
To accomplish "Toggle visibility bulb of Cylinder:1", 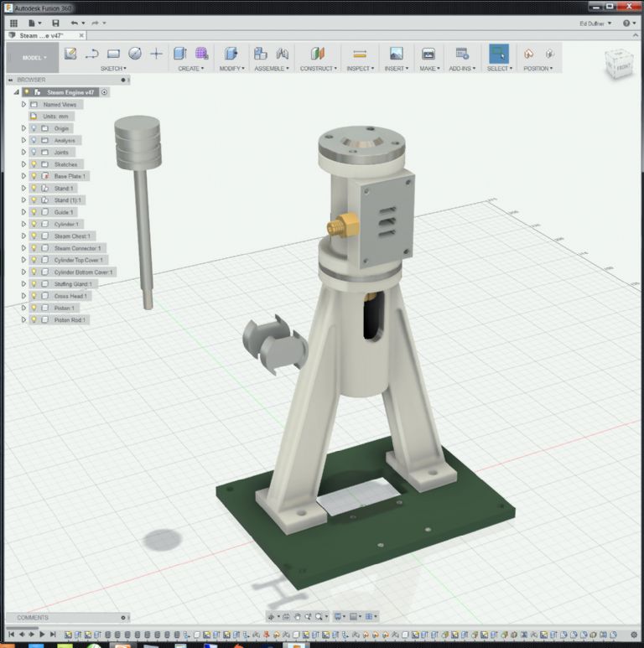I will point(34,225).
